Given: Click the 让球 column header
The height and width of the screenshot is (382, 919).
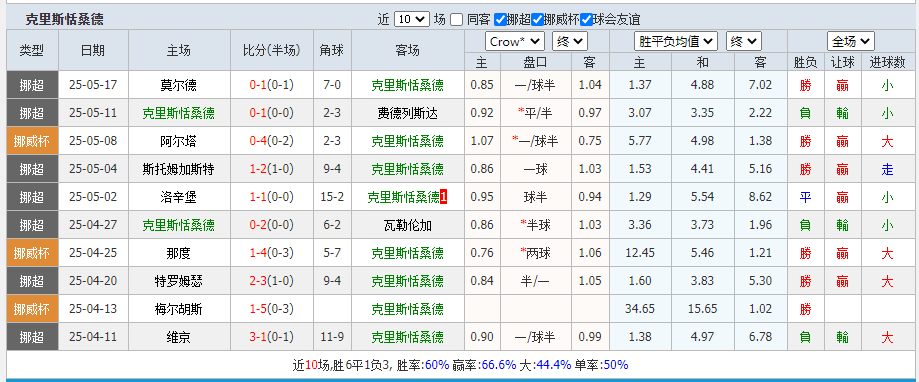Looking at the screenshot, I should point(843,62).
